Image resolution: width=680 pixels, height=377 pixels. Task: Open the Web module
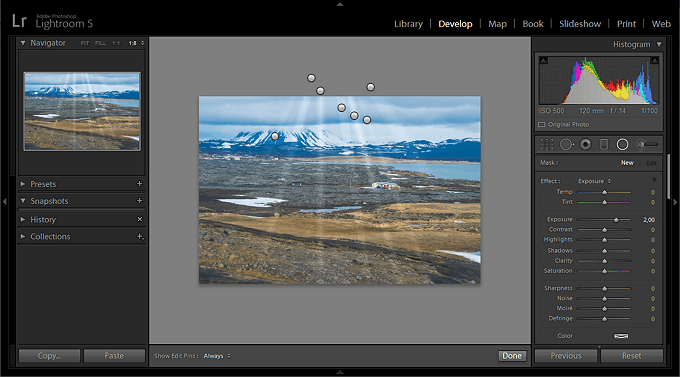661,24
